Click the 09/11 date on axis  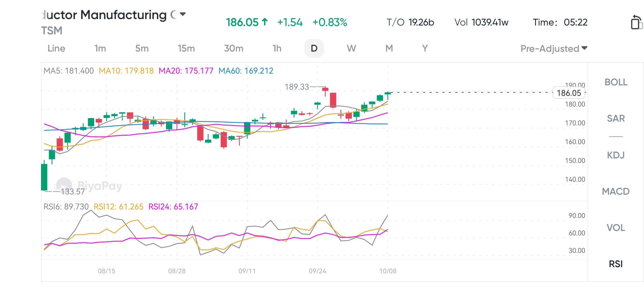[x=247, y=271]
